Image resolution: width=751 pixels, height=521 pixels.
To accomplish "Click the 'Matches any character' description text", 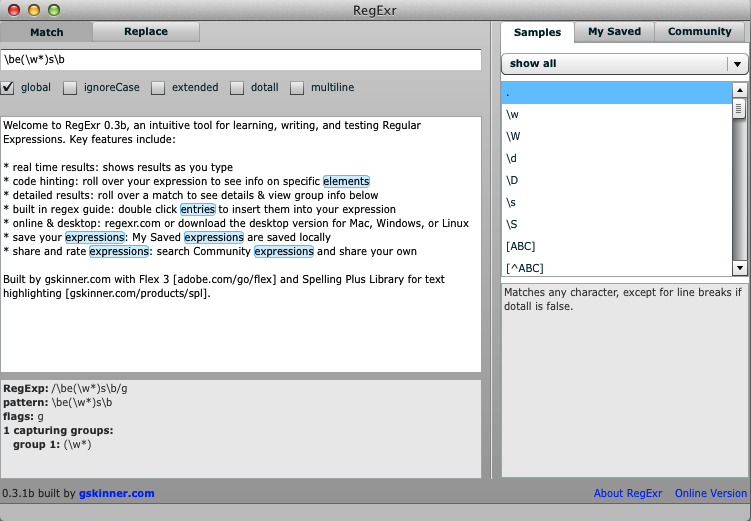I will point(623,299).
